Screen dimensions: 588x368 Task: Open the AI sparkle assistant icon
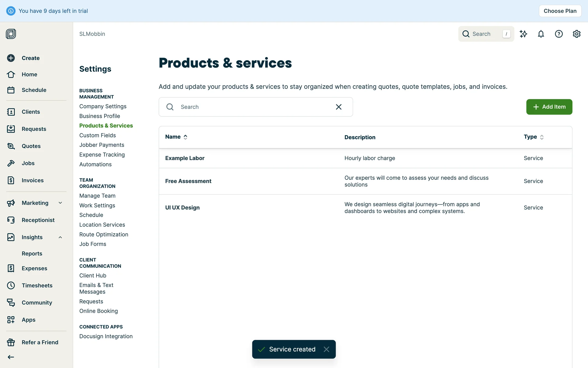(x=523, y=34)
